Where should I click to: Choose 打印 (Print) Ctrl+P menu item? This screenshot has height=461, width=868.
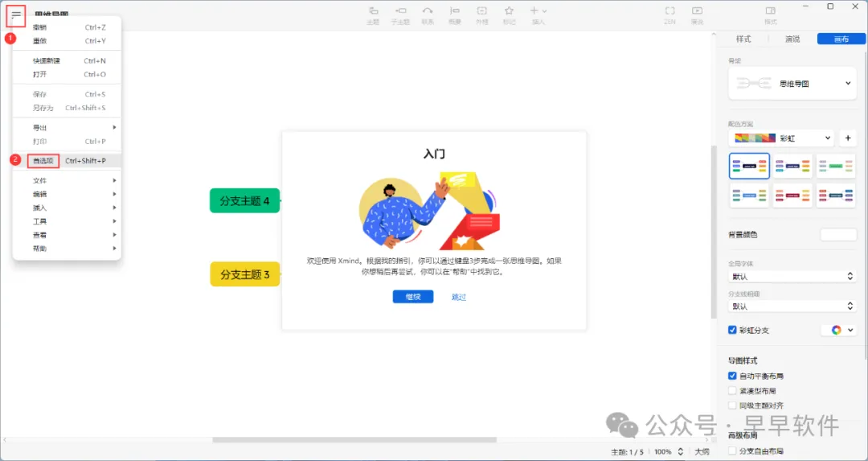[x=67, y=142]
